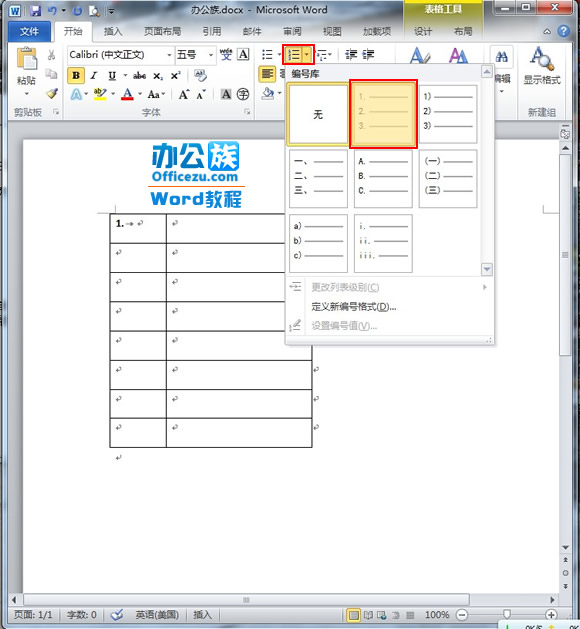Toggle Subscript formatting

pyautogui.click(x=158, y=76)
